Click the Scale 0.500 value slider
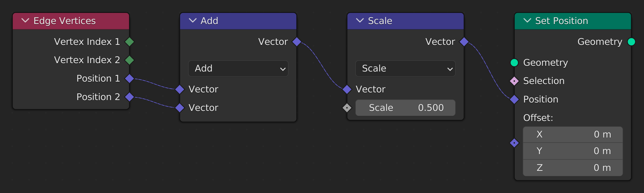 (x=405, y=108)
